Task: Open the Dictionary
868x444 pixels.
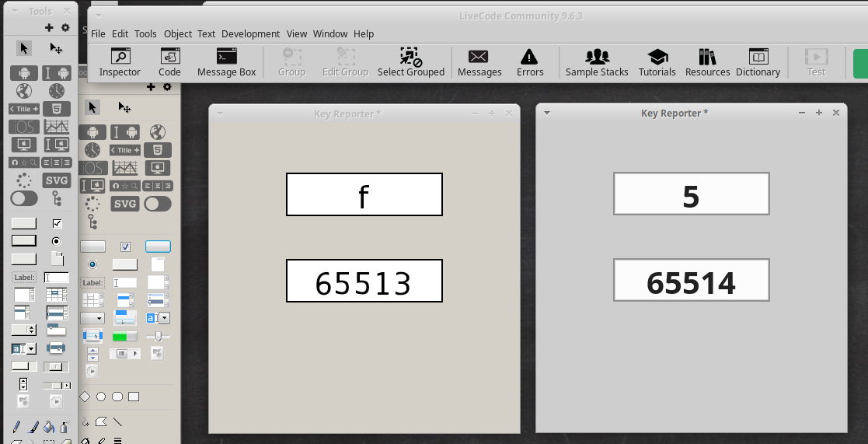Action: 758,62
